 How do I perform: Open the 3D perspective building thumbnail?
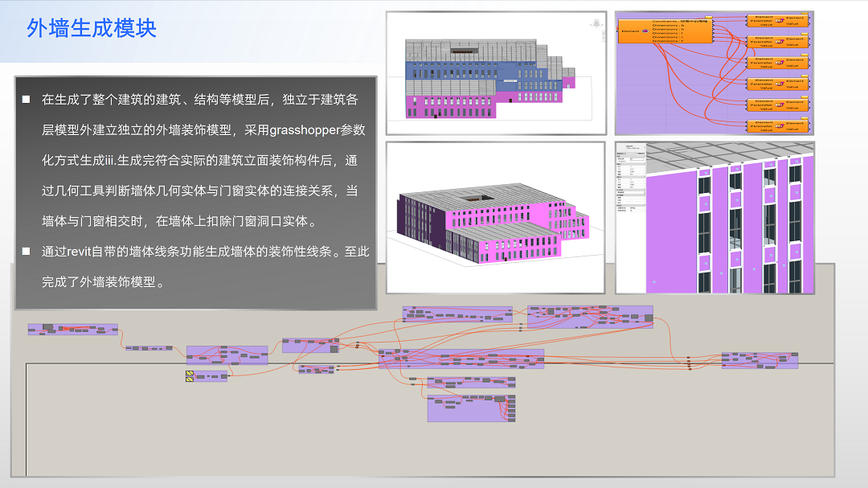point(495,217)
